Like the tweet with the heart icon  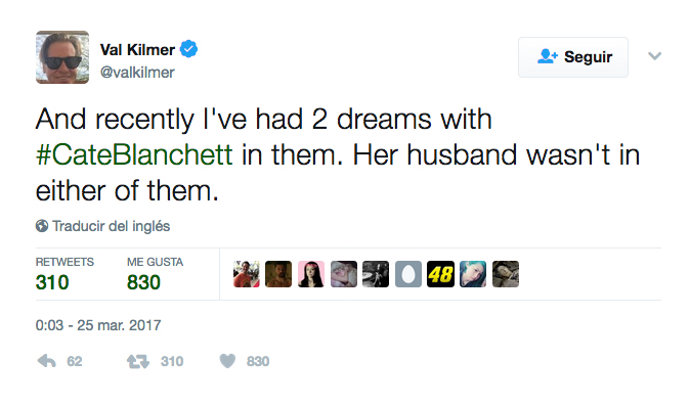coord(227,361)
